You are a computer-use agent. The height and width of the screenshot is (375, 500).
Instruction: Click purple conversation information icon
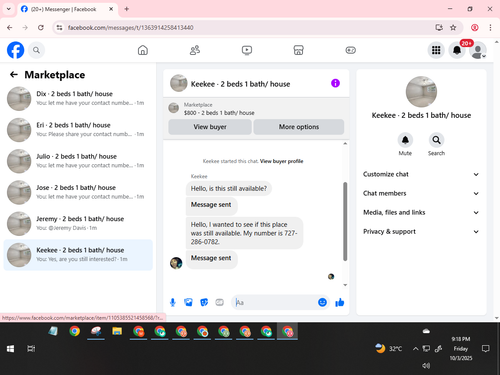335,83
